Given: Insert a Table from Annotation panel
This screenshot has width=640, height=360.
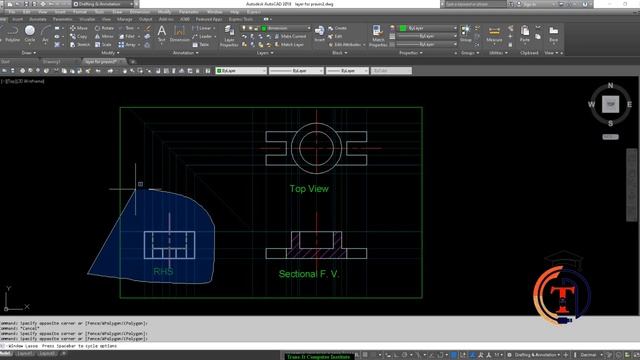Looking at the screenshot, I should point(201,44).
